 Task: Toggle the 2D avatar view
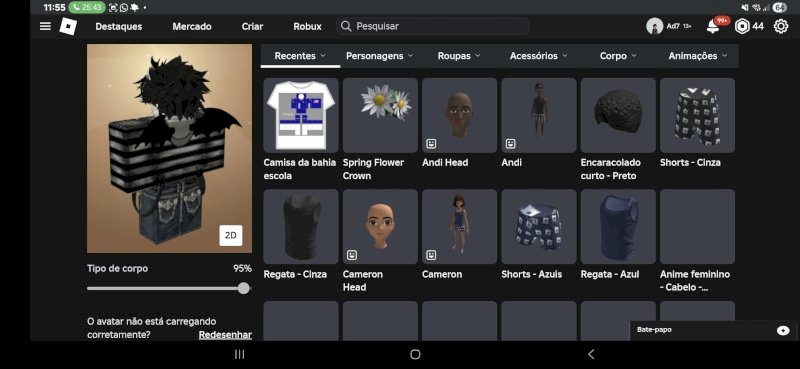(x=231, y=235)
